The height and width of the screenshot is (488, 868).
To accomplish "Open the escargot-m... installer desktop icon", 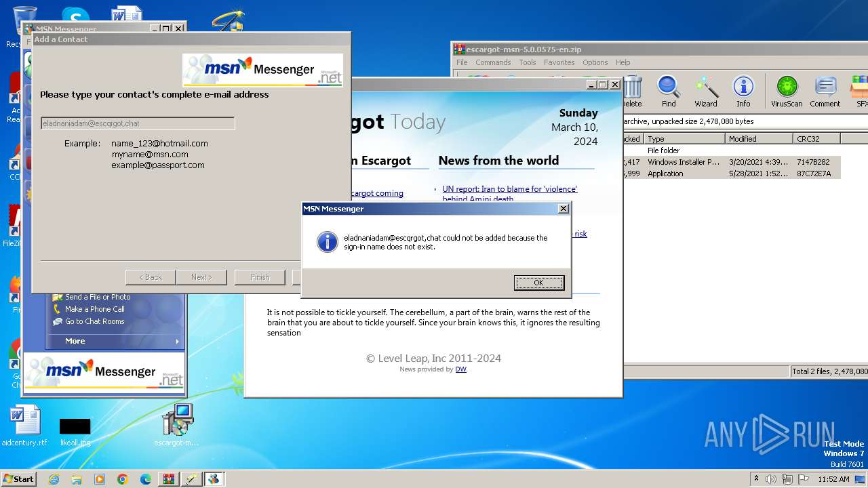I will coord(178,426).
